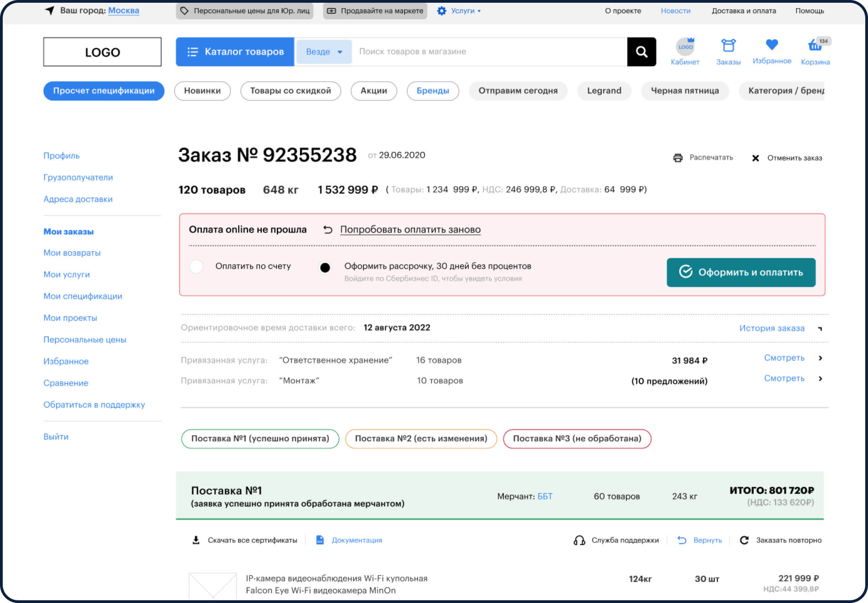Click the download icon for certificates
Viewport: 868px width, 603px height.
pos(196,540)
